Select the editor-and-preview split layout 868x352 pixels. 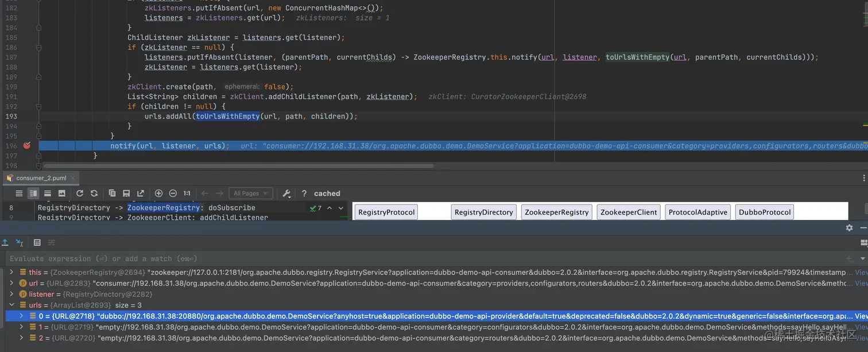tap(33, 194)
